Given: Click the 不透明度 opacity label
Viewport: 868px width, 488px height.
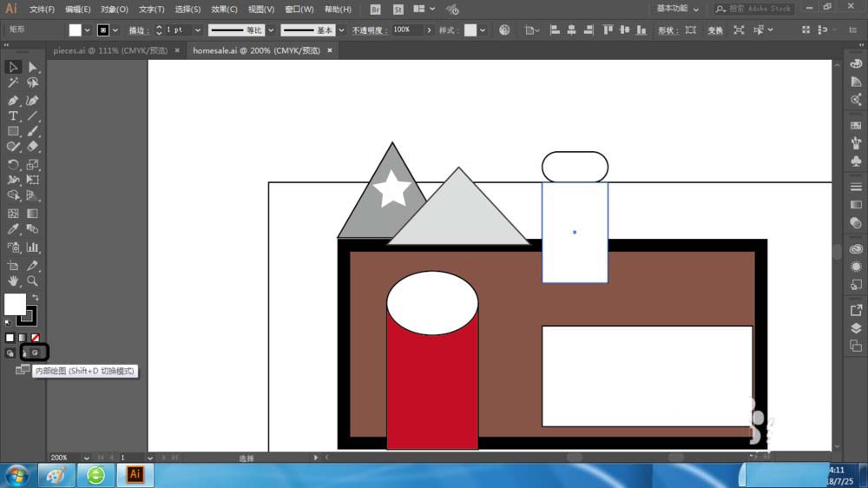Looking at the screenshot, I should (371, 30).
